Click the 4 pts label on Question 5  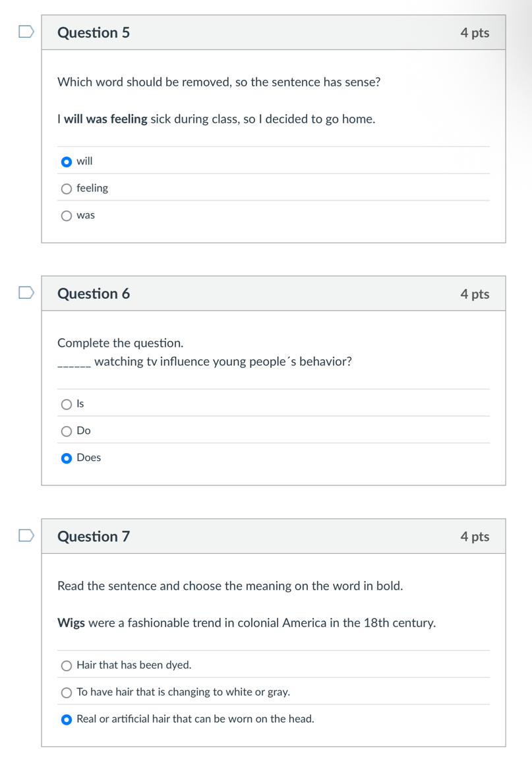[x=475, y=32]
